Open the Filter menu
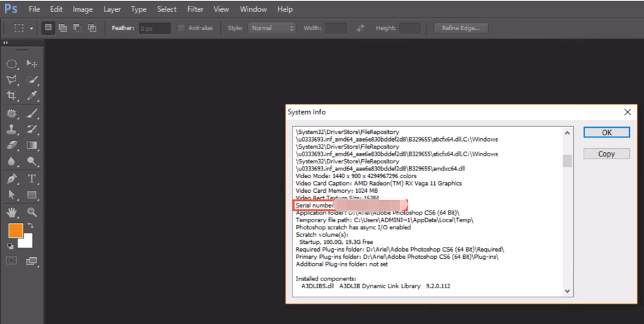The image size is (644, 324). (196, 10)
